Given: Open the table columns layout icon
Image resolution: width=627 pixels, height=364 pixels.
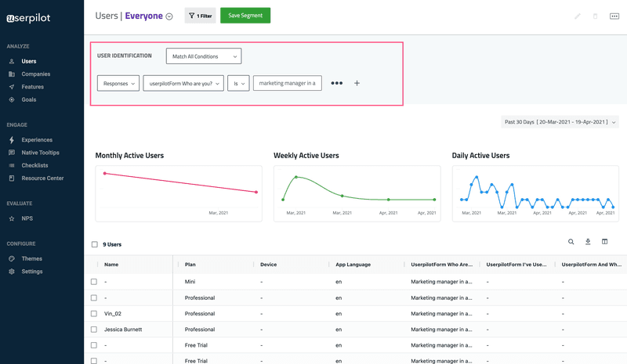Looking at the screenshot, I should coord(605,242).
